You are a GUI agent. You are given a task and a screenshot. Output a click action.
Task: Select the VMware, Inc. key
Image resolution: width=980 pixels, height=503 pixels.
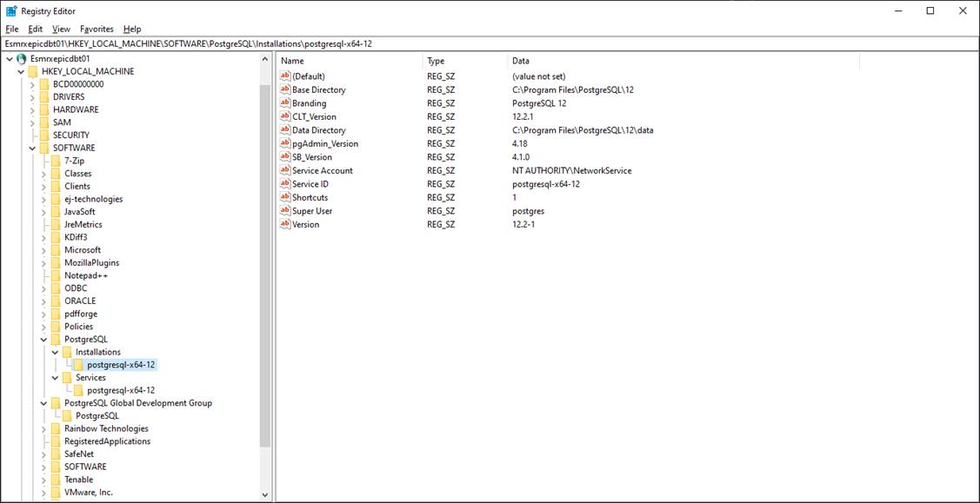click(89, 493)
